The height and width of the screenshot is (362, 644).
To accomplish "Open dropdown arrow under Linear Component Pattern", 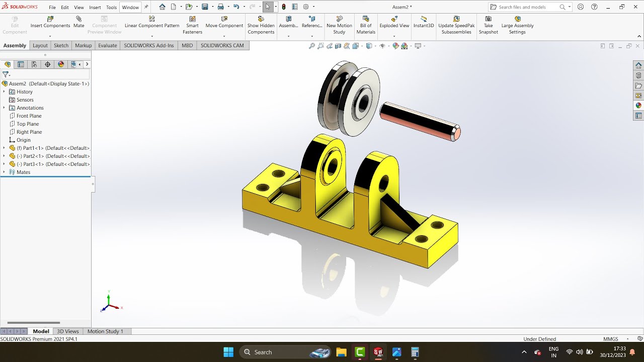I will click(152, 36).
